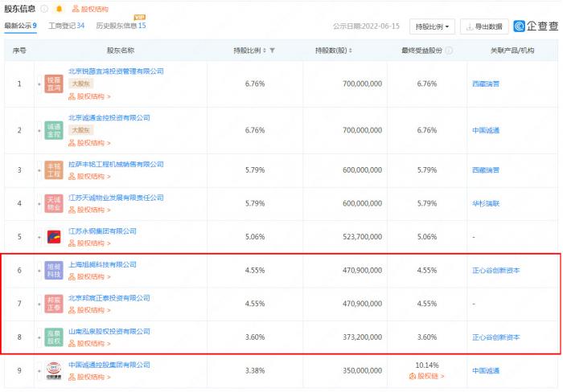The width and height of the screenshot is (563, 392).
Task: Open associated institution link in row 3
Action: 486,170
